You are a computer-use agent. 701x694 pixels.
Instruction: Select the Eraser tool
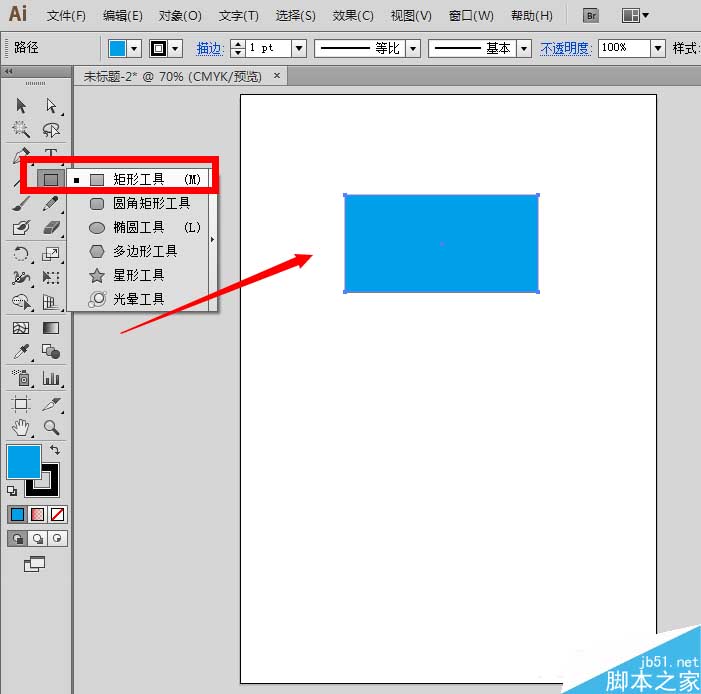pos(51,228)
